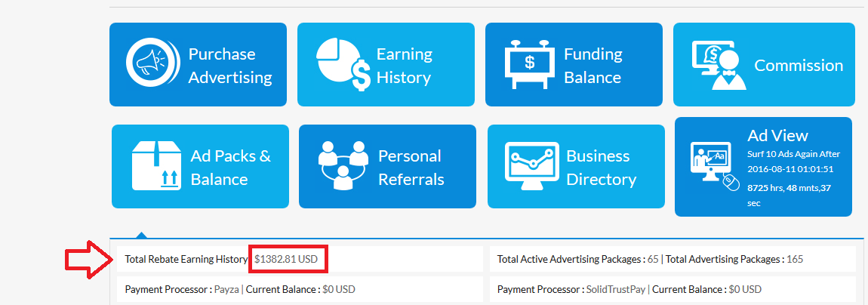
Task: Open Personal Referrals text label
Action: point(411,168)
